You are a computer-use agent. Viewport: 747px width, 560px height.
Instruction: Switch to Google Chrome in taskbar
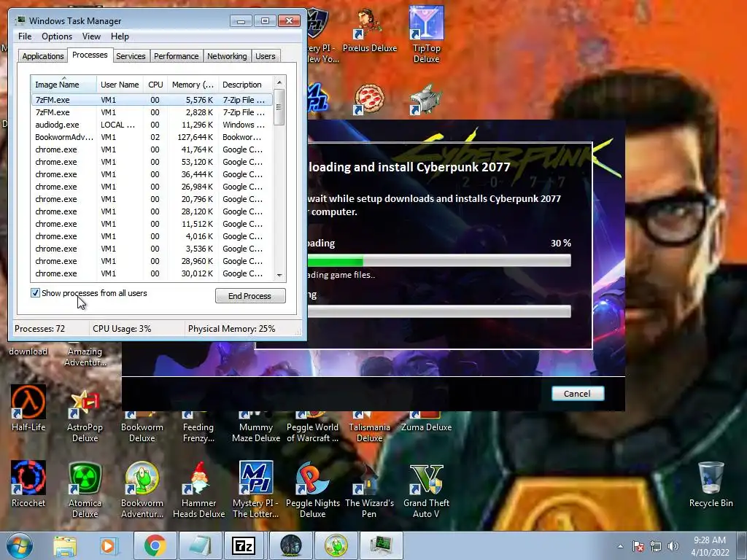click(155, 545)
